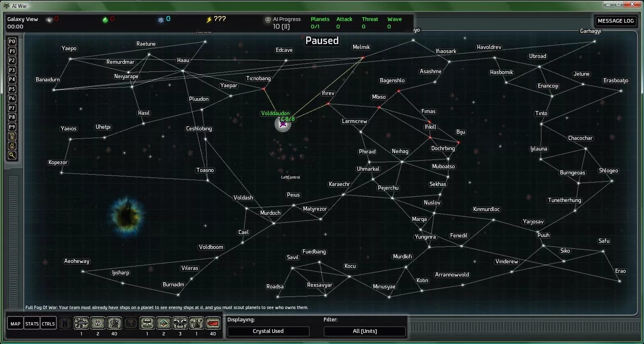Select planet group P5 in the sidebar
Image resolution: width=644 pixels, height=344 pixels.
point(12,89)
